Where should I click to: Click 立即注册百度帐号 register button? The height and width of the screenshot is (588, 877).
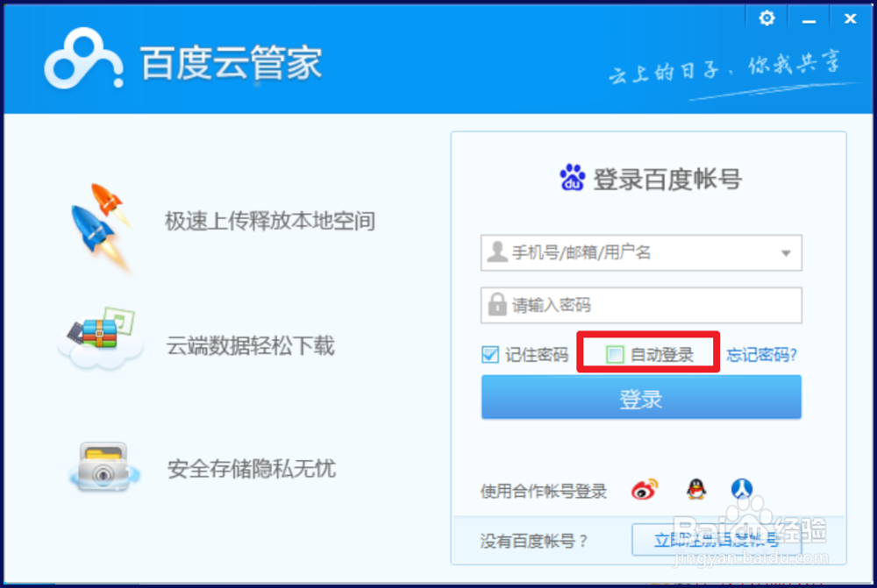(x=717, y=540)
